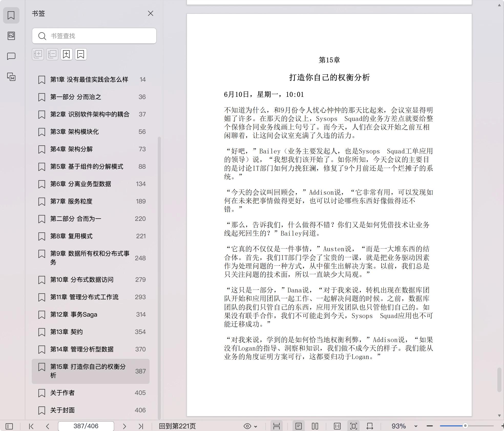Click the bookmarks list scrollbar
The height and width of the screenshot is (431, 504).
click(159, 278)
